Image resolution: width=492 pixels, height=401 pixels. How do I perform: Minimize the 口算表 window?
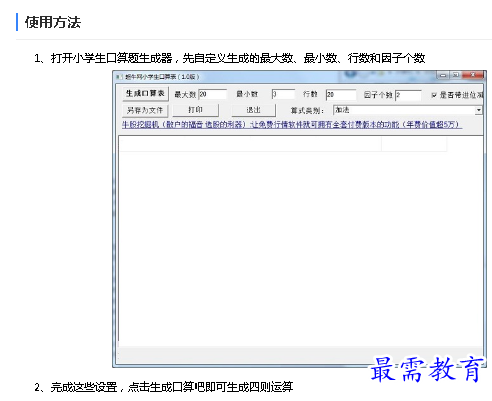click(443, 75)
